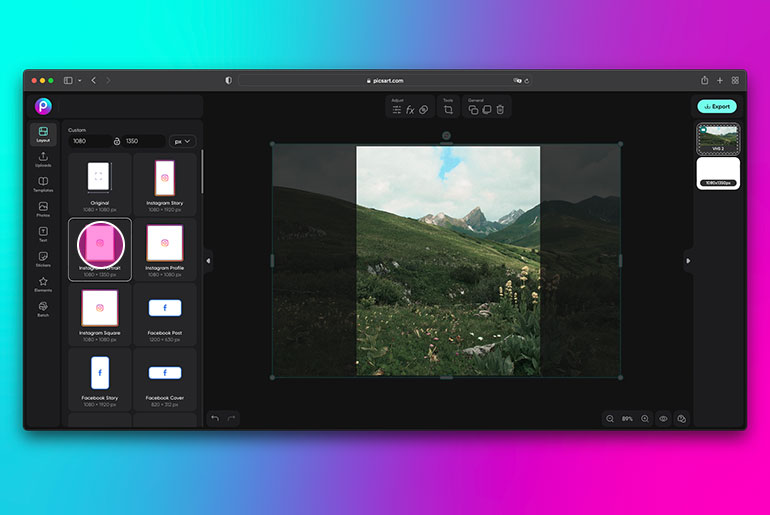This screenshot has width=770, height=515.
Task: Switch to the Templates tab
Action: [x=43, y=184]
